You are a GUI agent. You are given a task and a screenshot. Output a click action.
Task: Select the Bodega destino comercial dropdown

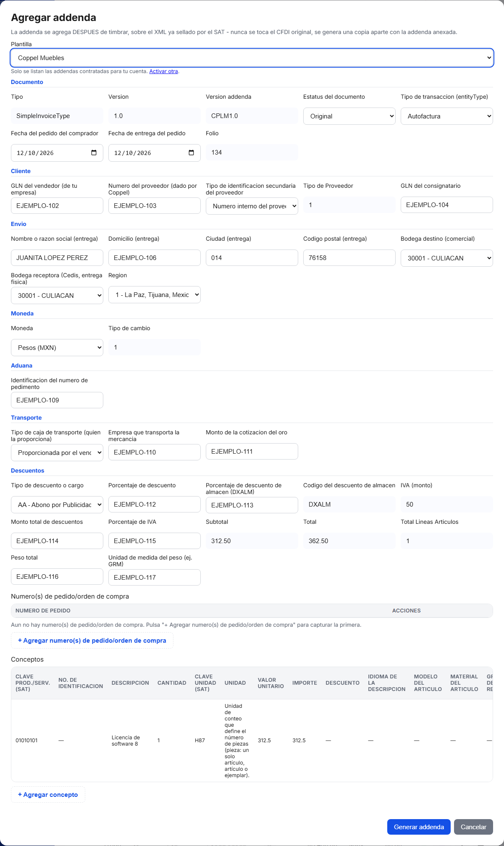click(447, 258)
